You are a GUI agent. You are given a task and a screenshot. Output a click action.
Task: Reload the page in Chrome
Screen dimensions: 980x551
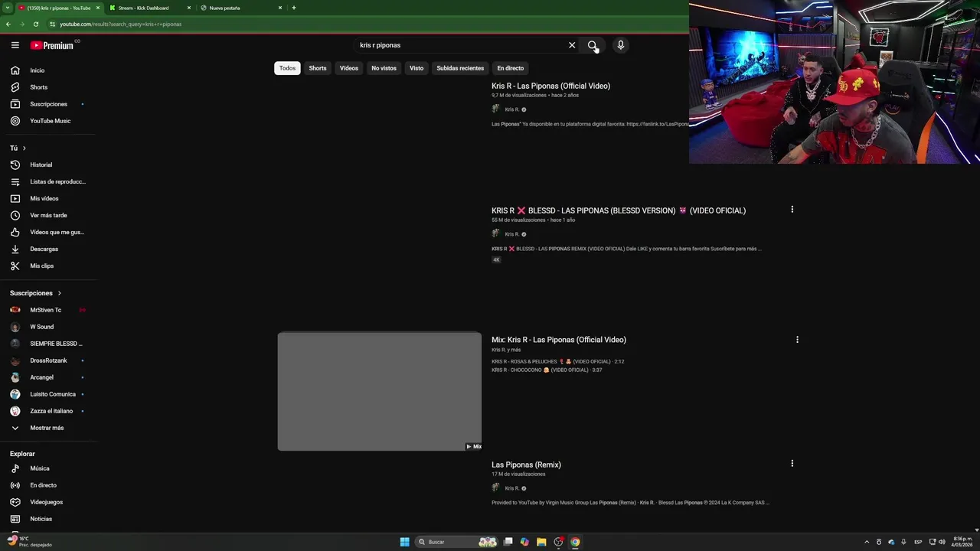pos(35,24)
